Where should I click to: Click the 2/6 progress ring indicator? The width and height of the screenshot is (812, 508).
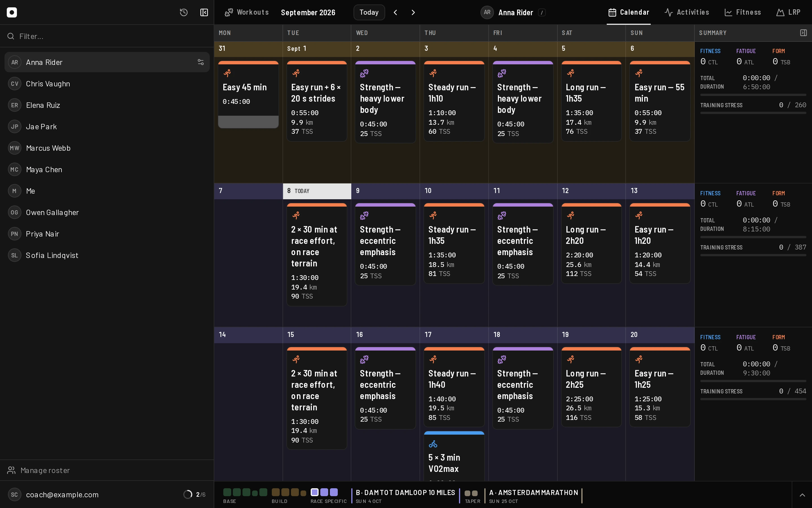(187, 494)
